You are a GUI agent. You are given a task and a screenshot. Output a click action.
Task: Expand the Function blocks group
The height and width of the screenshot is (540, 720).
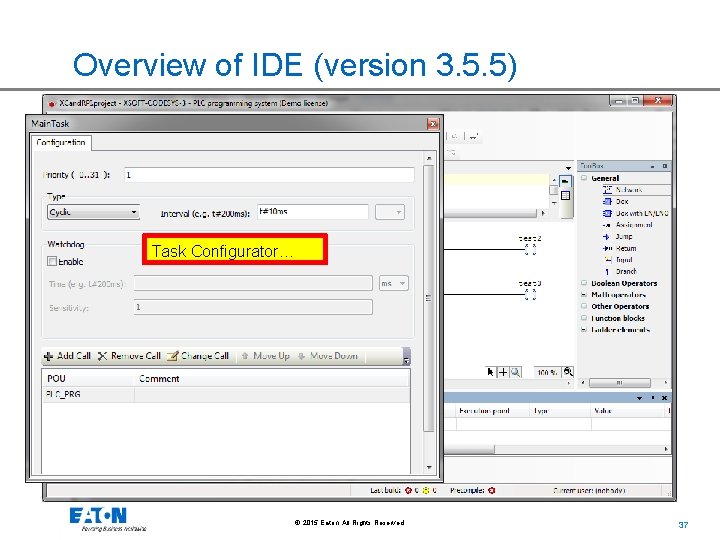tap(584, 318)
